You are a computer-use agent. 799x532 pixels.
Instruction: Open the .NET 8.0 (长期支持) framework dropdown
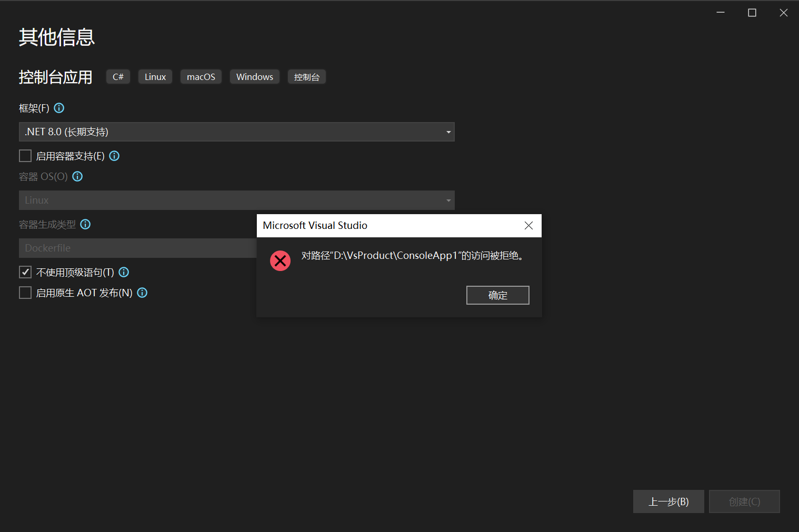point(237,132)
